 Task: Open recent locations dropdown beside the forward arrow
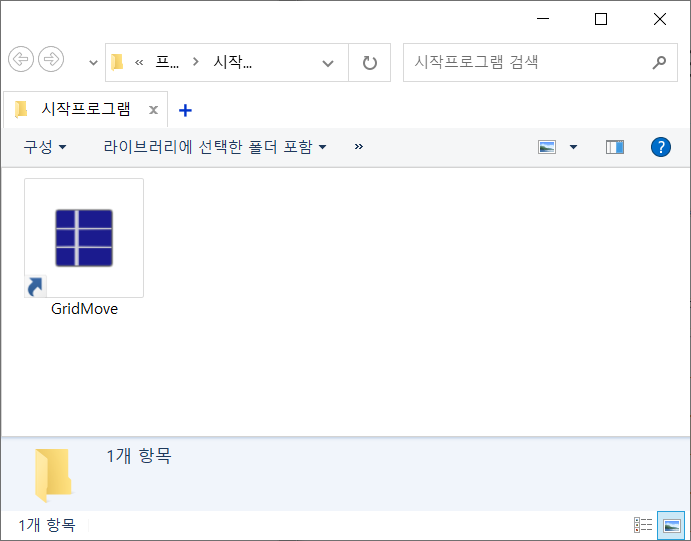point(93,63)
